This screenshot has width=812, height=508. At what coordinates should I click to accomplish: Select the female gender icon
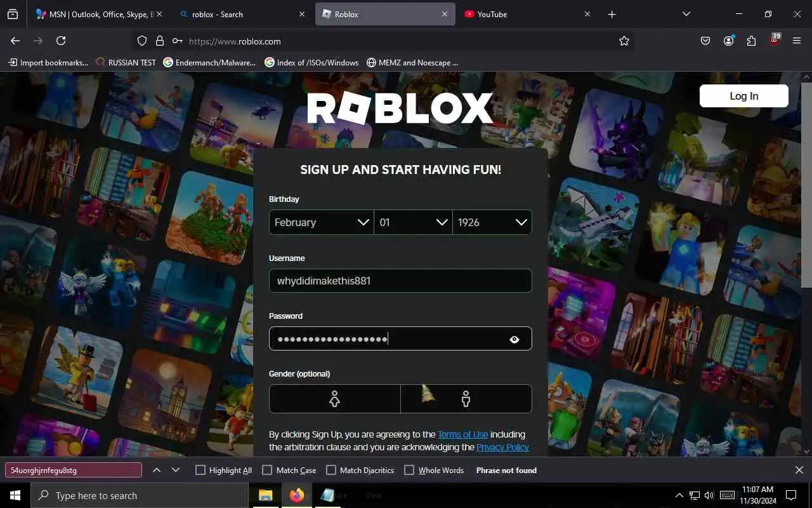tap(334, 399)
